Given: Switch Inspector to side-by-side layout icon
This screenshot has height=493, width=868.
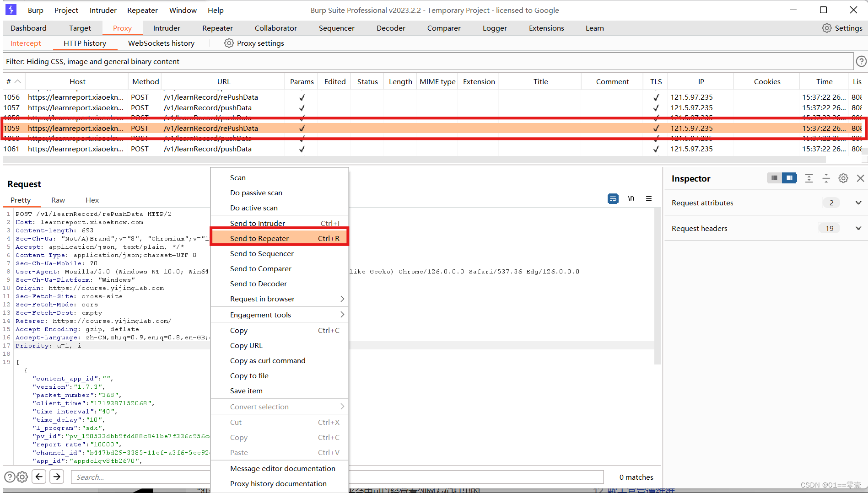Looking at the screenshot, I should (789, 178).
